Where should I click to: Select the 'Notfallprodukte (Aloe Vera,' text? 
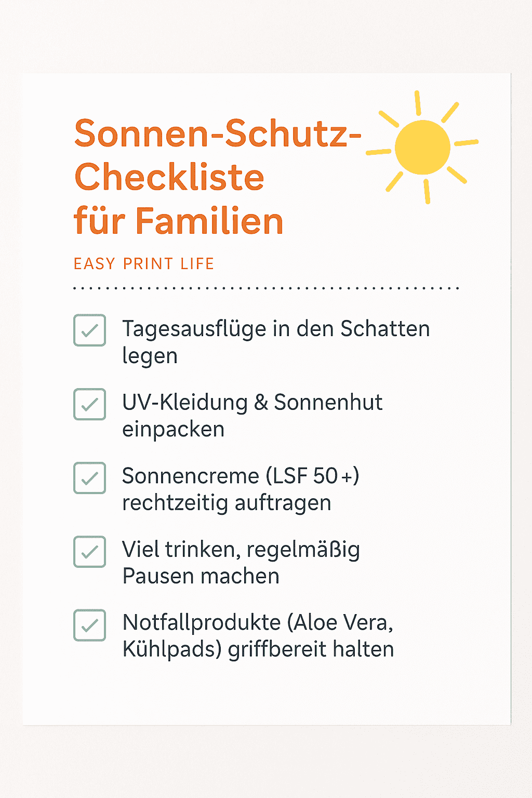point(258,623)
